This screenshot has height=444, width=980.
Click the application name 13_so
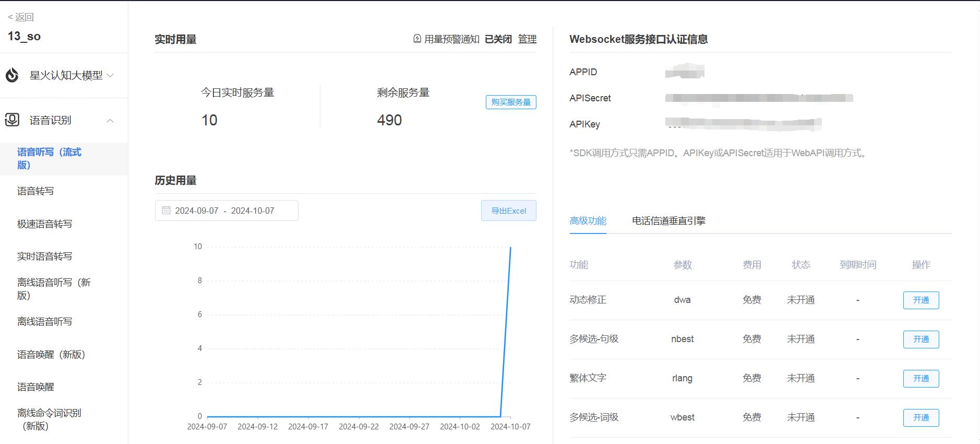point(24,37)
